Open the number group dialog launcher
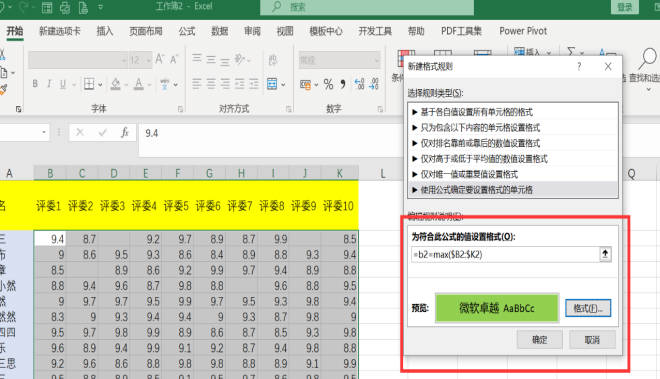Image resolution: width=660 pixels, height=379 pixels. pos(380,109)
